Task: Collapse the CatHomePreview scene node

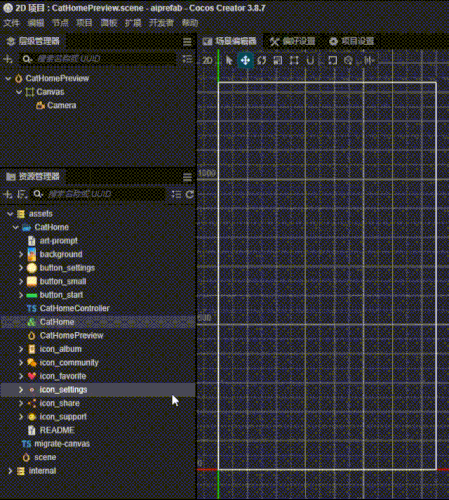Action: pyautogui.click(x=8, y=79)
